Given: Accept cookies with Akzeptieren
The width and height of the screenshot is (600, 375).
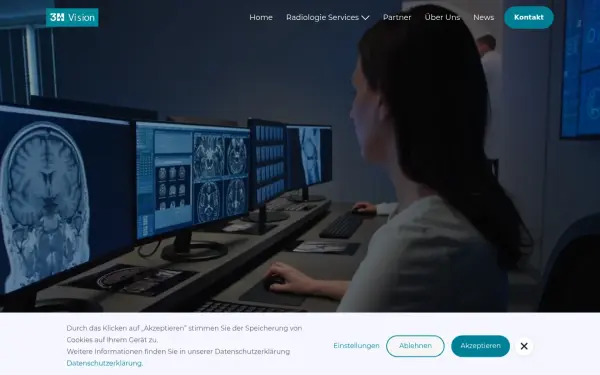Looking at the screenshot, I should coord(480,346).
